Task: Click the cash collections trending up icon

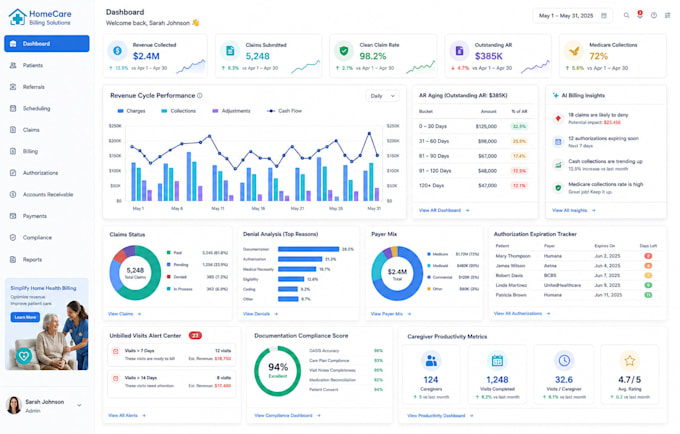Action: tap(558, 165)
